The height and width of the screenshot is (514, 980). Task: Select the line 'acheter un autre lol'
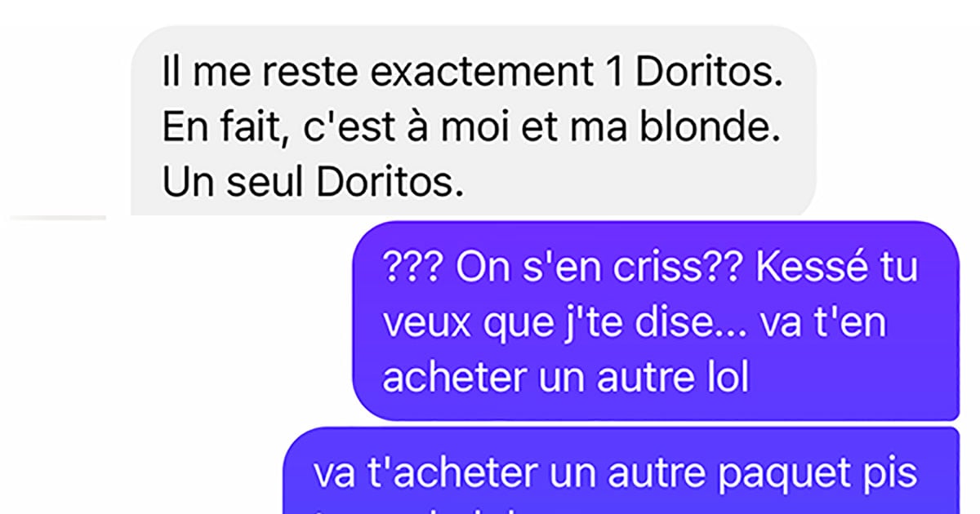[565, 378]
